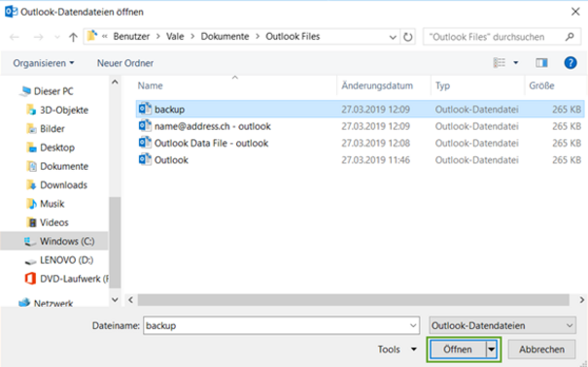Sort by Änderungsdatum column header
The image size is (588, 367).
click(x=377, y=85)
